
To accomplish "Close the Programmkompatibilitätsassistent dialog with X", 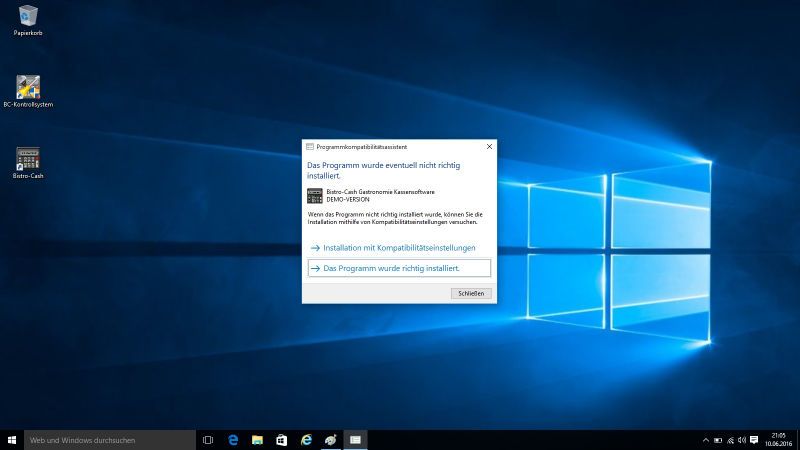I will coord(489,147).
